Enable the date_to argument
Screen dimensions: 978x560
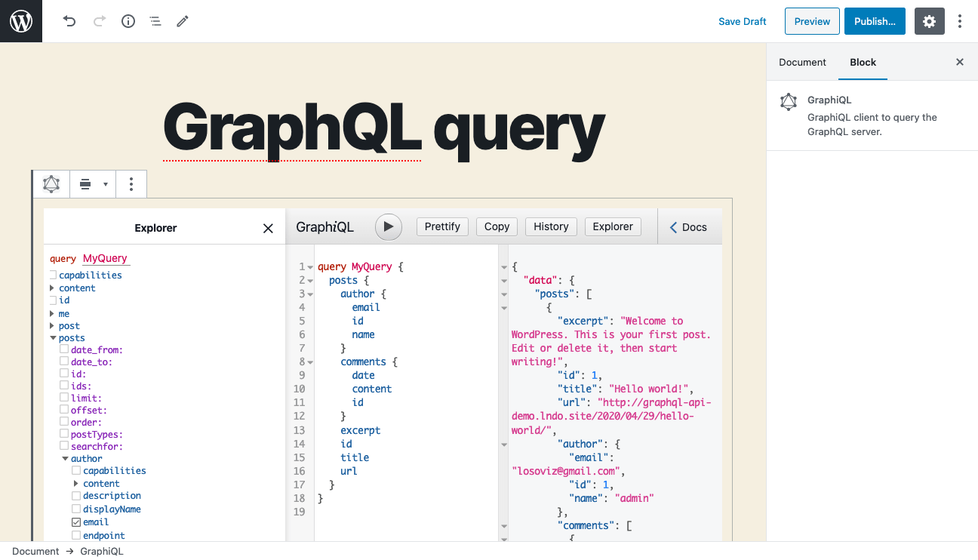coord(64,362)
